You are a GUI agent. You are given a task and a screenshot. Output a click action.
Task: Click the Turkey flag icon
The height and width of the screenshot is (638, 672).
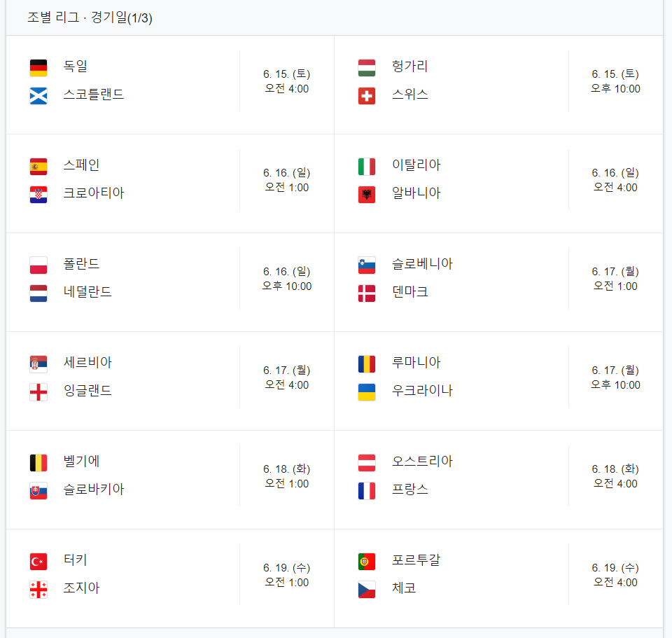coord(38,561)
